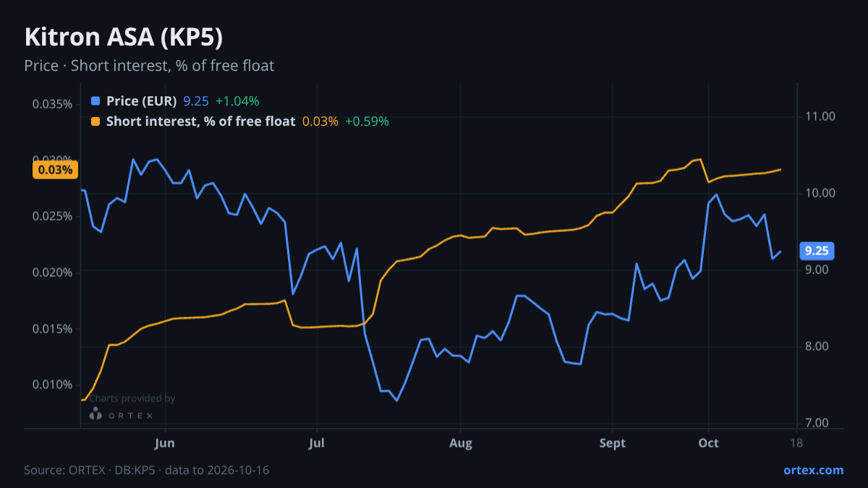The image size is (868, 488).
Task: Click the source text 'data to 2026-10-16'
Action: [x=217, y=470]
